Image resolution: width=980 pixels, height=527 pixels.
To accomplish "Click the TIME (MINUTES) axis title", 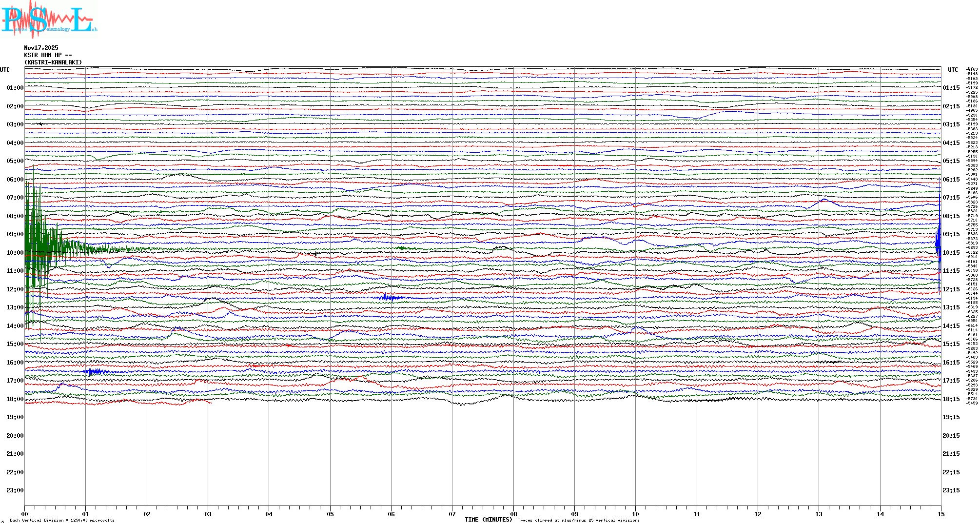I will click(x=489, y=520).
